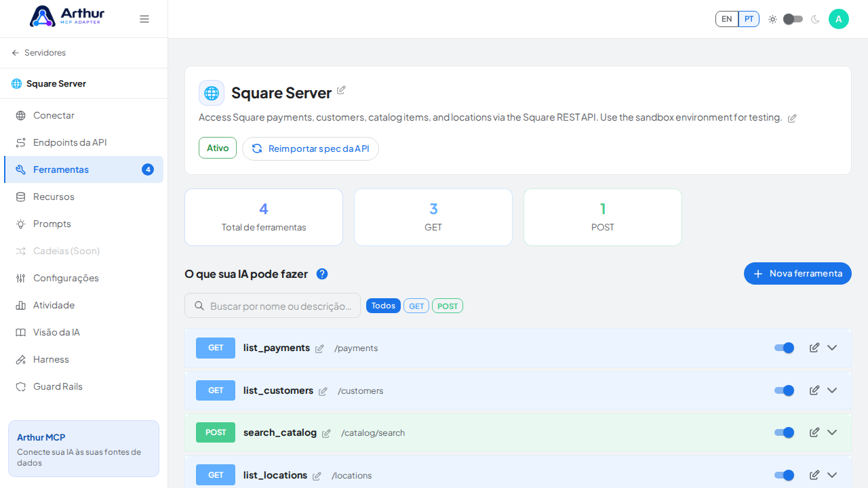Filter tools by the GET chip
Viewport: 868px width, 488px height.
(x=416, y=306)
